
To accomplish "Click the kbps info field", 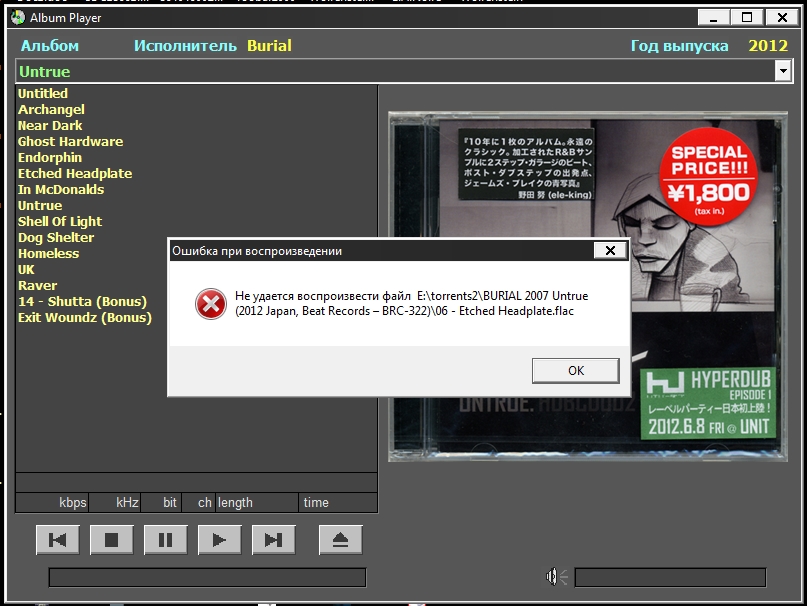I will click(52, 503).
